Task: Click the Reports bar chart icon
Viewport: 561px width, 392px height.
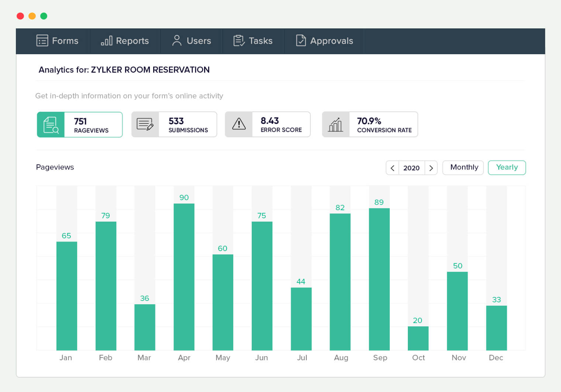Action: click(107, 41)
